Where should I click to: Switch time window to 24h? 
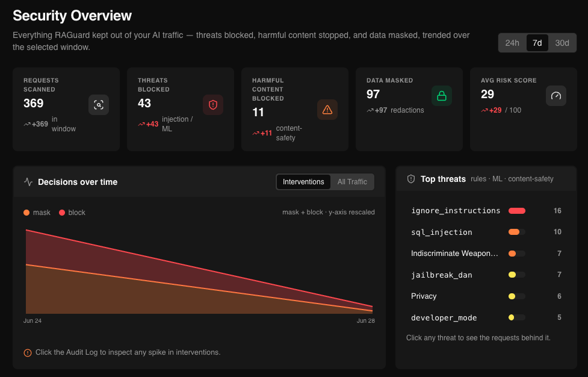pyautogui.click(x=512, y=43)
